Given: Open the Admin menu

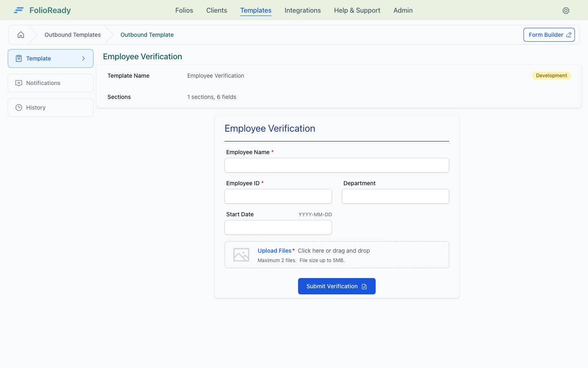Looking at the screenshot, I should (x=403, y=10).
